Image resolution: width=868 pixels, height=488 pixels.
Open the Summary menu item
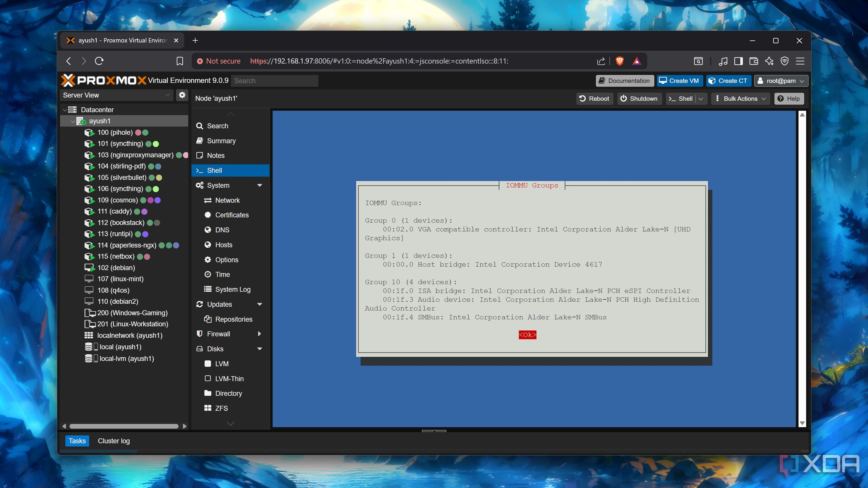221,141
